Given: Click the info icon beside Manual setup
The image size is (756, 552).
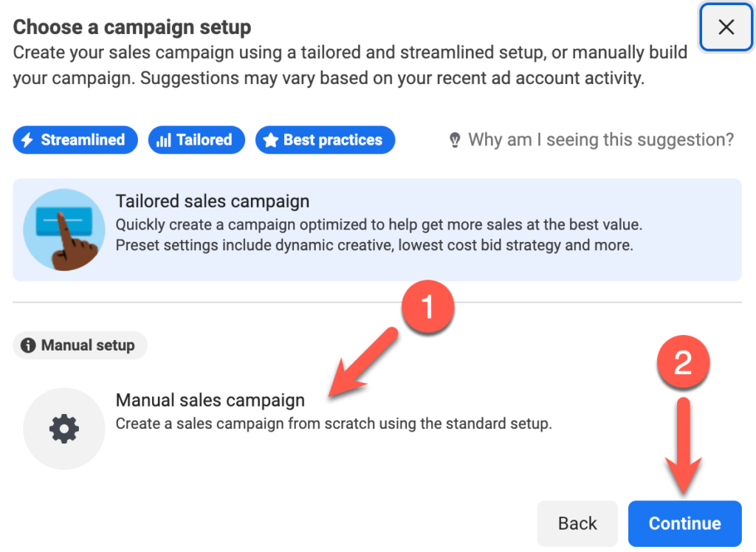Looking at the screenshot, I should (x=29, y=345).
